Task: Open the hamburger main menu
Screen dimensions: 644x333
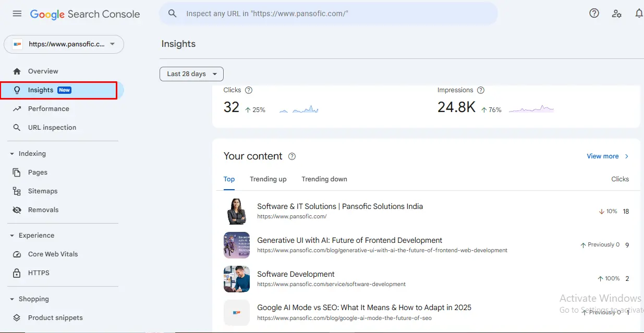Action: point(17,14)
